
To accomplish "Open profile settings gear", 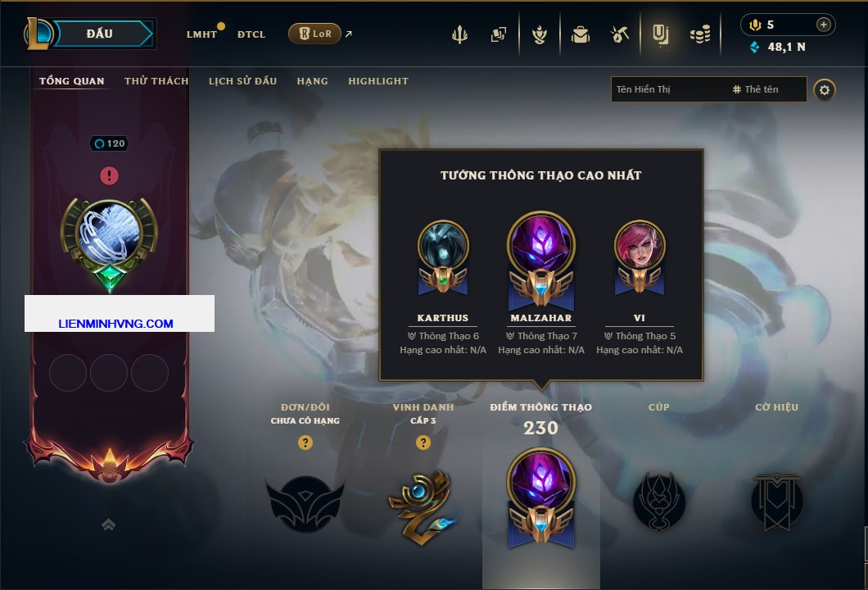I will tap(825, 90).
